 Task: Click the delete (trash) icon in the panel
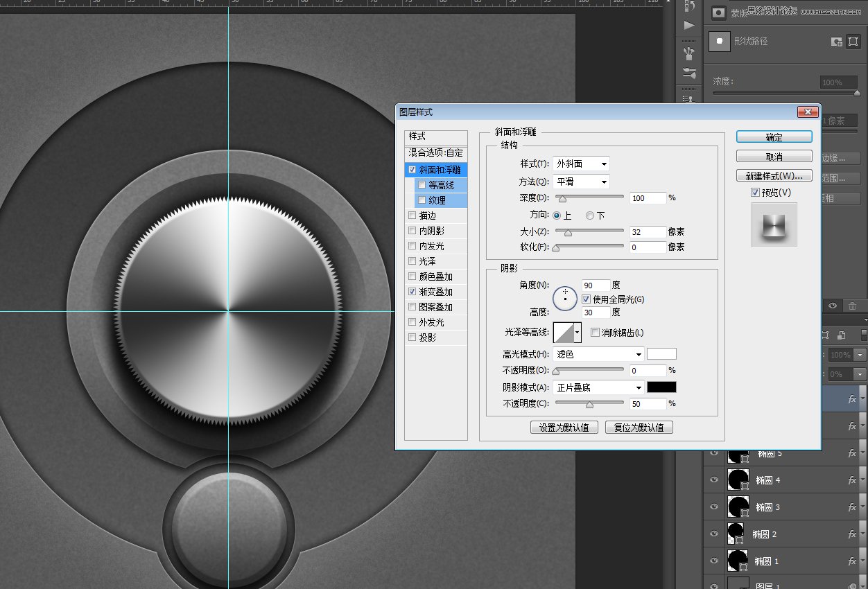[x=853, y=306]
